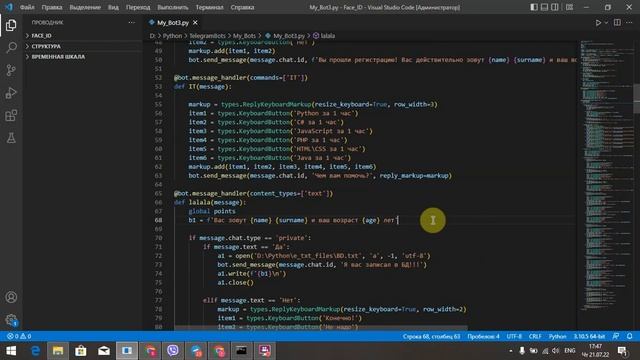Expand the ВРЕМЕННАЯ ШКАЛА timeline section

coord(83,57)
